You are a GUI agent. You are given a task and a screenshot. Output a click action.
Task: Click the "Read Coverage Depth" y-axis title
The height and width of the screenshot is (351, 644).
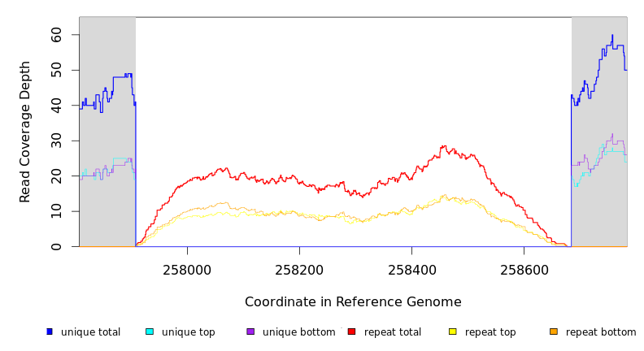[x=25, y=132]
